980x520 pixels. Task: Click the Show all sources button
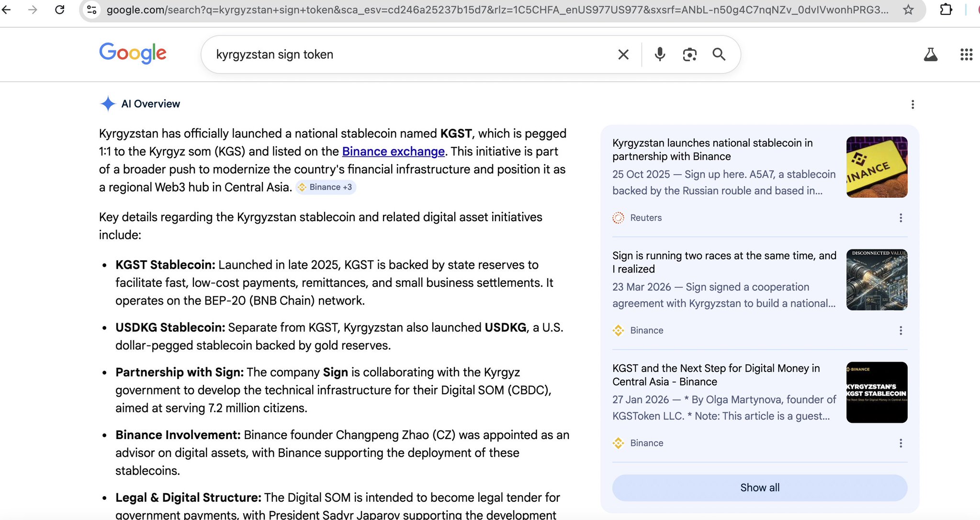[759, 487]
